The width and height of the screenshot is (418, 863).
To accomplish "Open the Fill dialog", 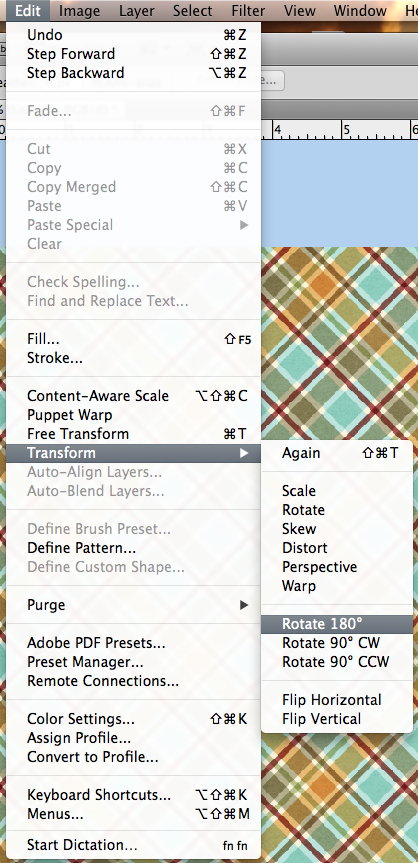I will 133,340.
